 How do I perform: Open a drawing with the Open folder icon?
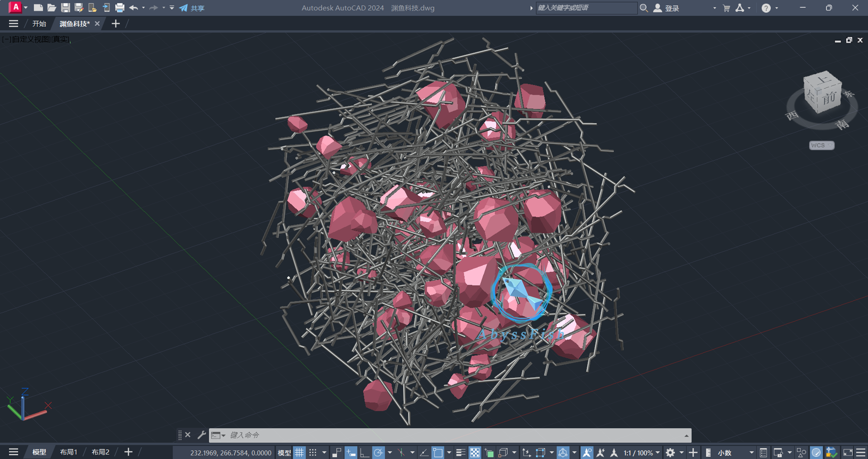tap(52, 8)
